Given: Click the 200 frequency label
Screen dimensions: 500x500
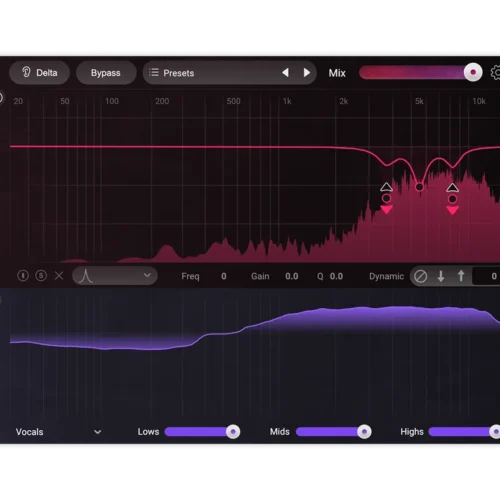Looking at the screenshot, I should [162, 101].
